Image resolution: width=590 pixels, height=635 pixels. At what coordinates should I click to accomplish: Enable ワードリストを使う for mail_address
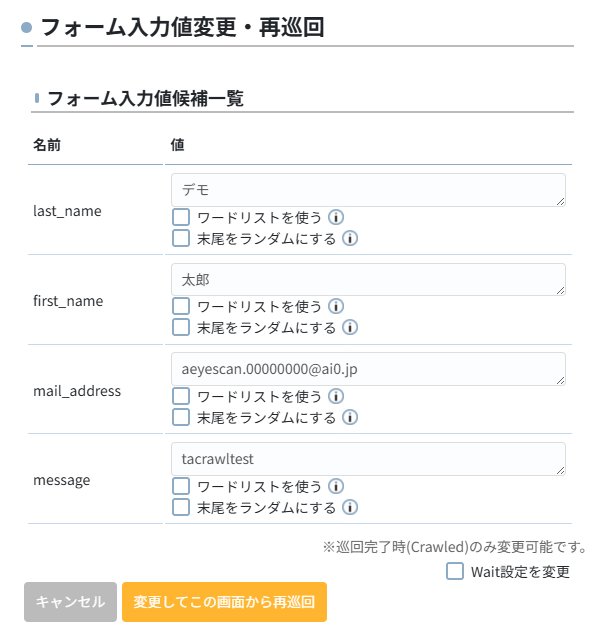click(x=181, y=396)
